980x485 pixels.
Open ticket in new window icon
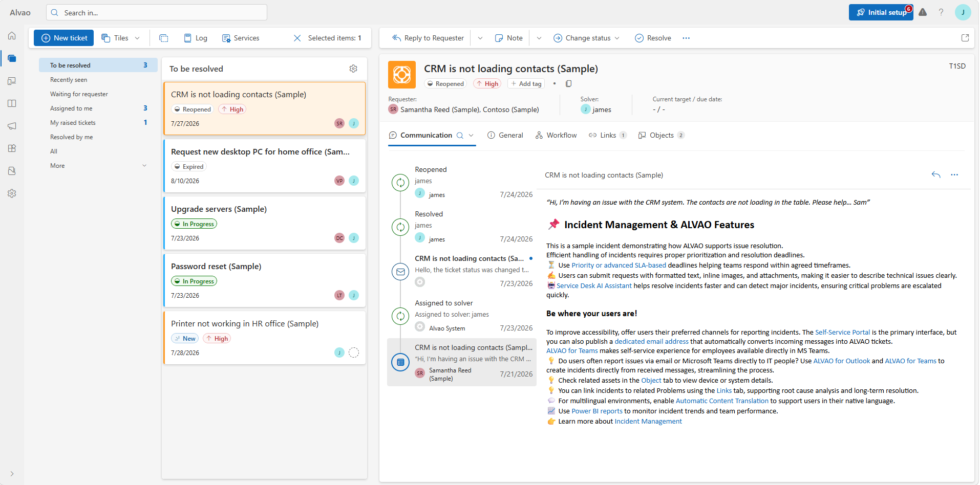pyautogui.click(x=965, y=38)
